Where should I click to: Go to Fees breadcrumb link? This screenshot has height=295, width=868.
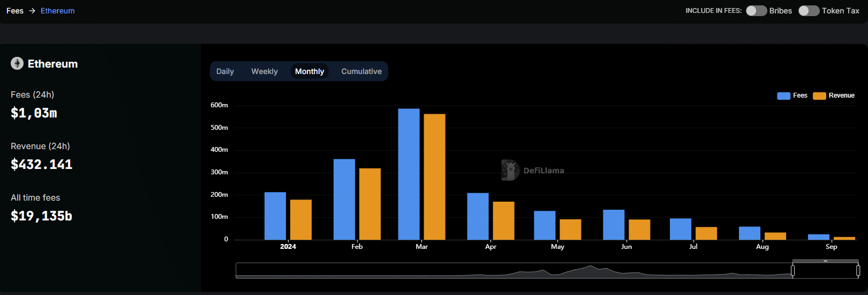(15, 11)
